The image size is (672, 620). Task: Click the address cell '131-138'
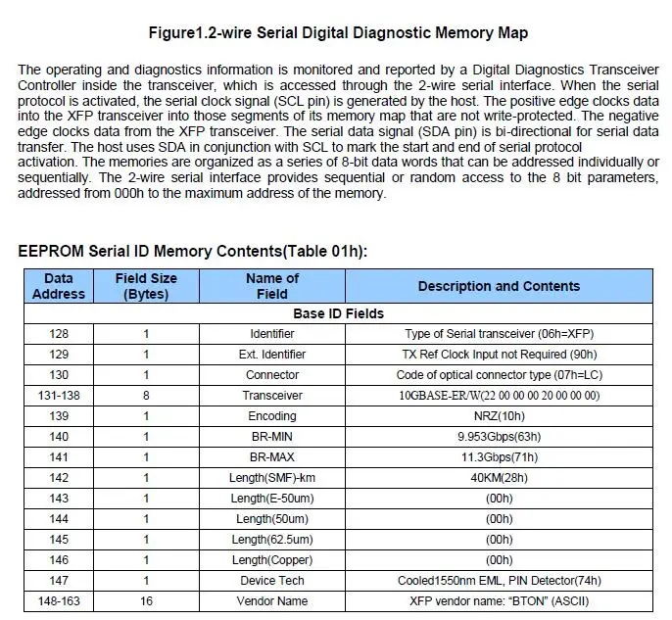(59, 396)
